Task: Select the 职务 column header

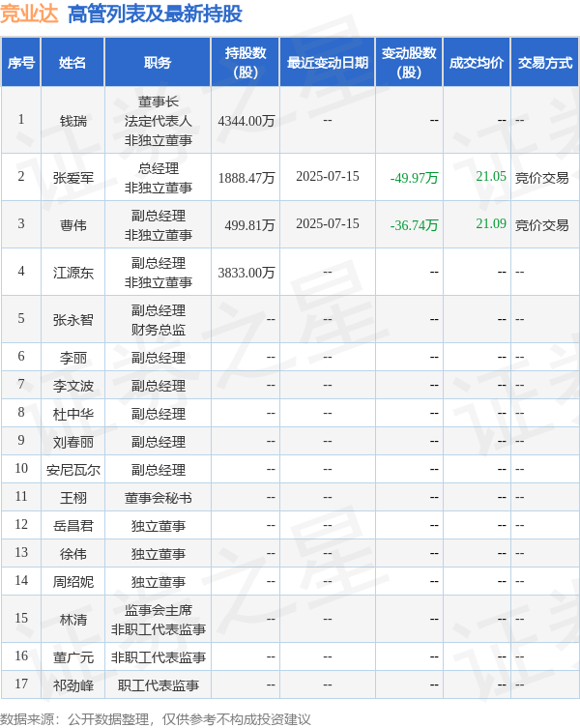Action: point(158,63)
